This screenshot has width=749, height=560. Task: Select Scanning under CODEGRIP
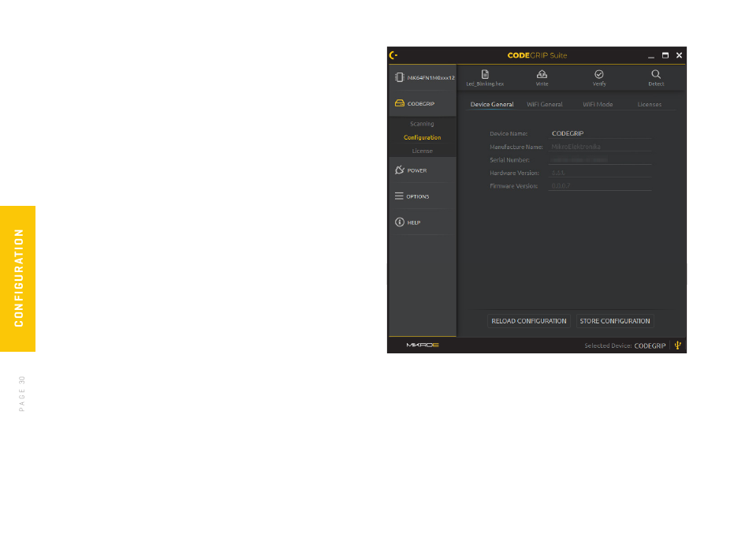click(x=422, y=124)
